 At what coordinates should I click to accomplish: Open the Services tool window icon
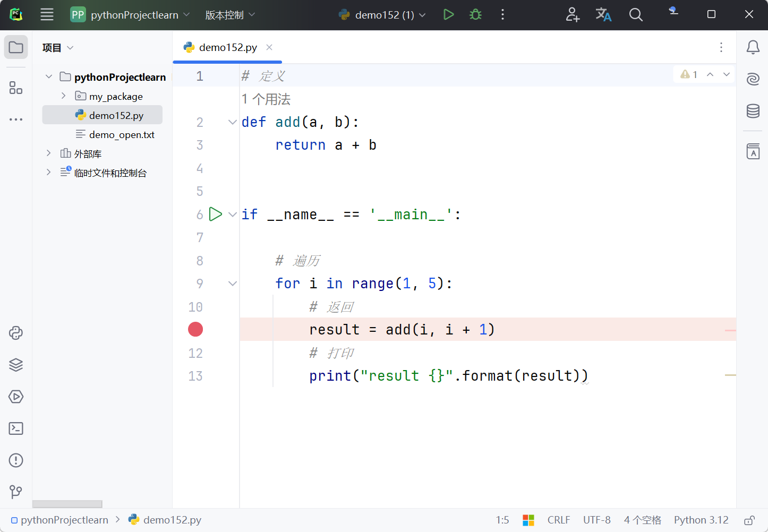point(16,397)
